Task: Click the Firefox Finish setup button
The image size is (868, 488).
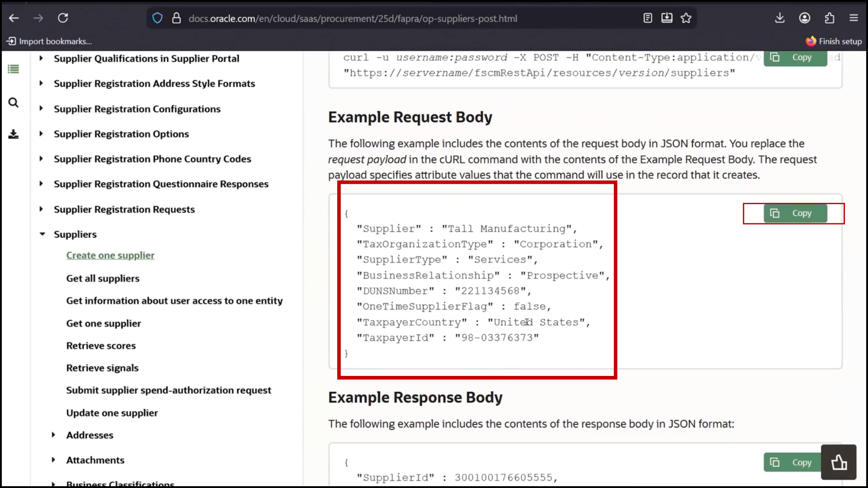Action: pyautogui.click(x=834, y=41)
